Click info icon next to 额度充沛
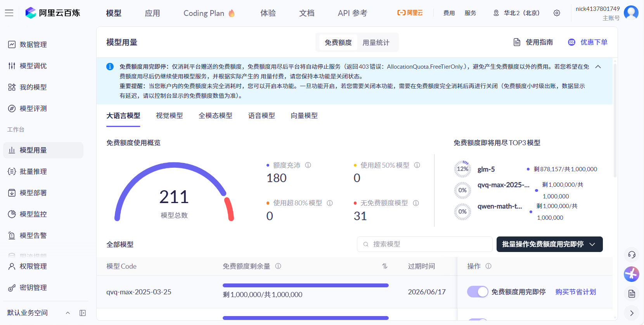Viewport: 644px width, 325px height. click(308, 165)
